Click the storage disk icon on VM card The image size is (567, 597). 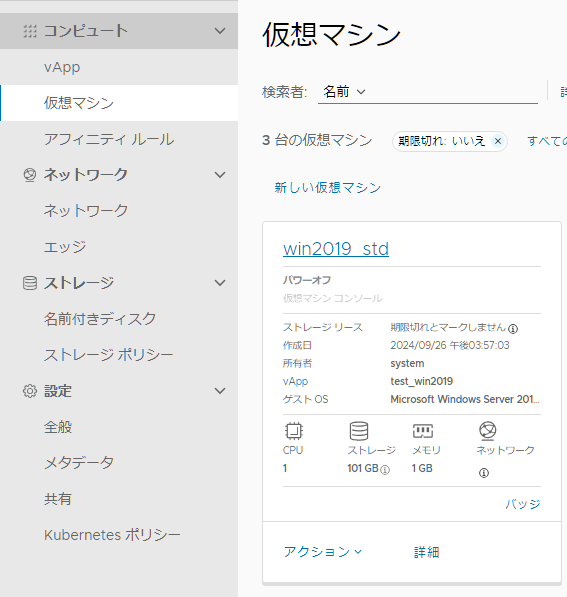pos(359,431)
